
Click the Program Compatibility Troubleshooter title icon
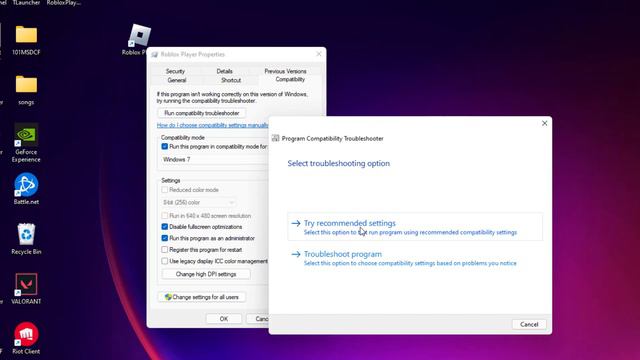click(276, 138)
